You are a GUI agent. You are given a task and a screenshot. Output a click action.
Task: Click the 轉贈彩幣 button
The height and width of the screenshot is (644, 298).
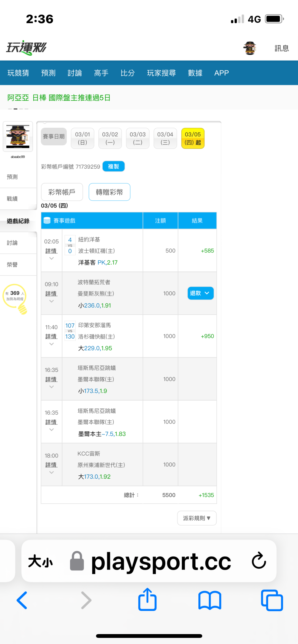[109, 192]
